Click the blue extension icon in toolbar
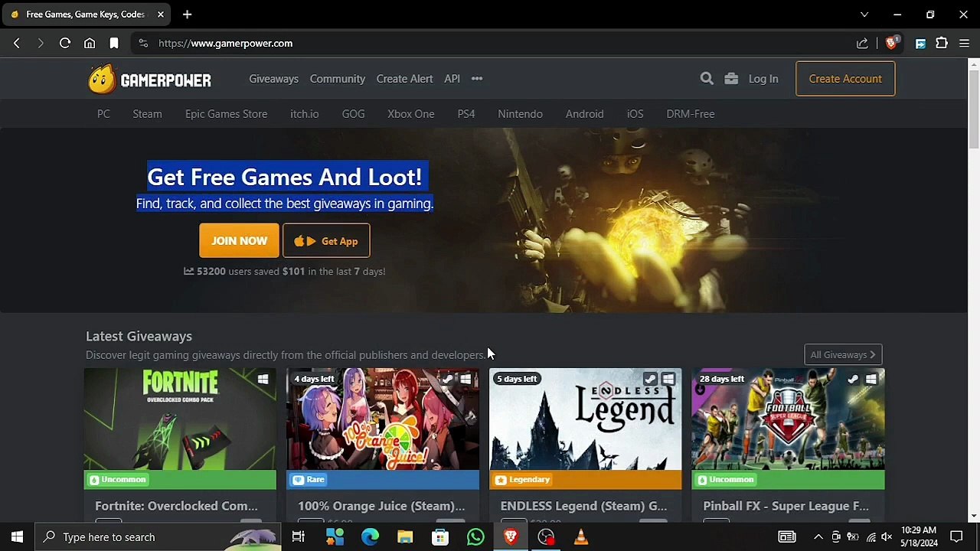 [920, 44]
